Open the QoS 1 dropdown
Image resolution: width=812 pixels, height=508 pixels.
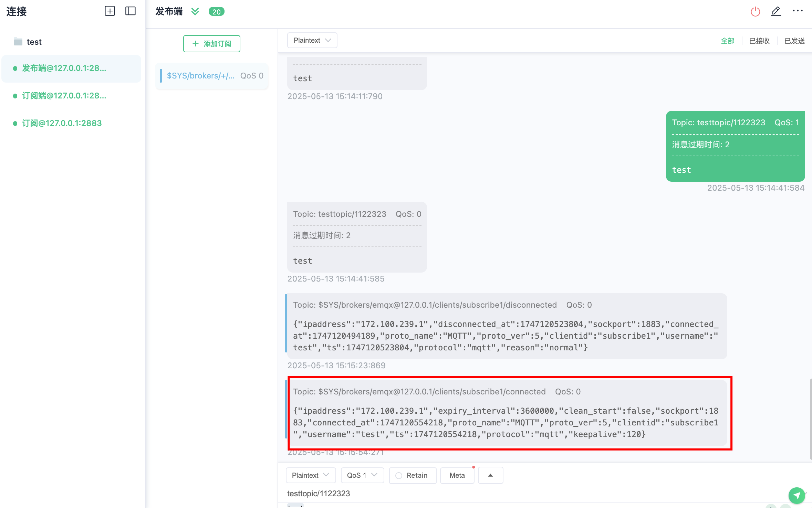tap(362, 475)
